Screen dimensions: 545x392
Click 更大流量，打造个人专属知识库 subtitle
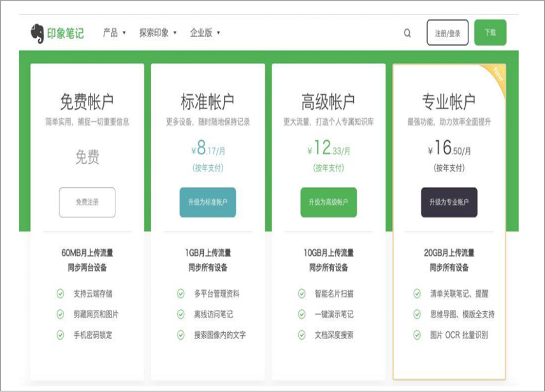pyautogui.click(x=328, y=122)
